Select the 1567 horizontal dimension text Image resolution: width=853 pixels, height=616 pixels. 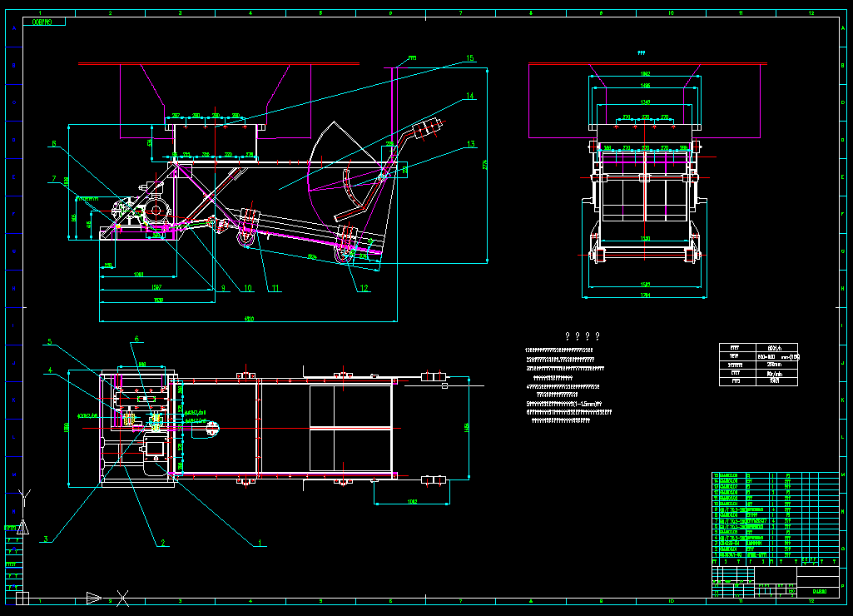(x=156, y=287)
